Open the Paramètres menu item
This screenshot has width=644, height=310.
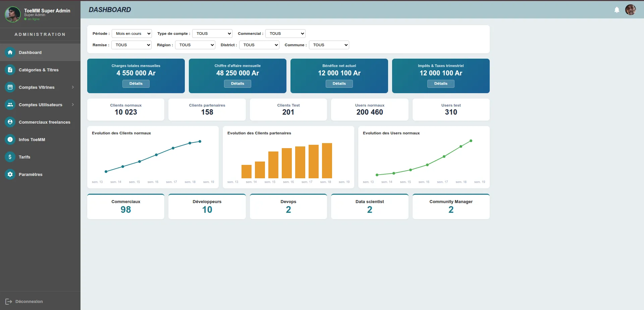pyautogui.click(x=40, y=174)
